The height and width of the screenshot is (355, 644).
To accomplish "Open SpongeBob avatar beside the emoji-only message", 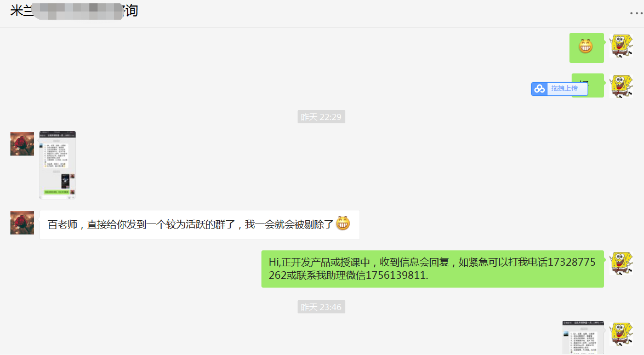I will (621, 46).
